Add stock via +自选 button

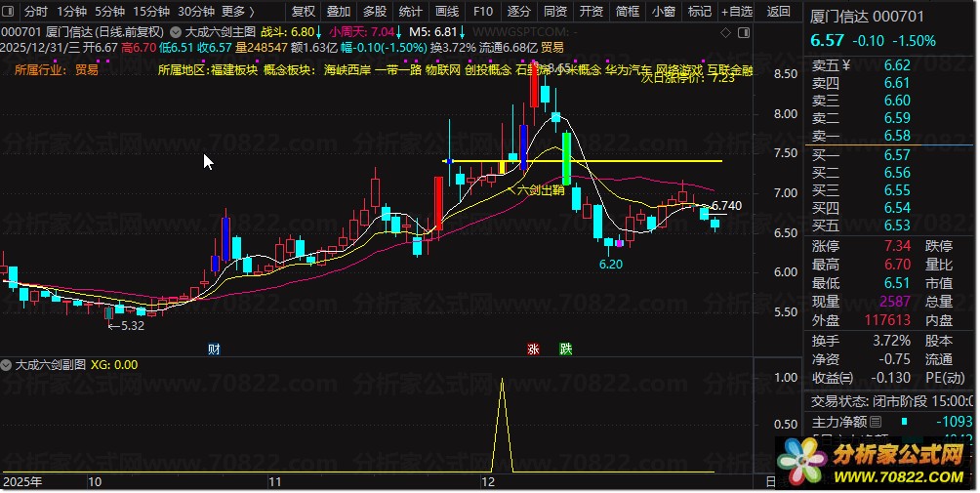pyautogui.click(x=737, y=12)
